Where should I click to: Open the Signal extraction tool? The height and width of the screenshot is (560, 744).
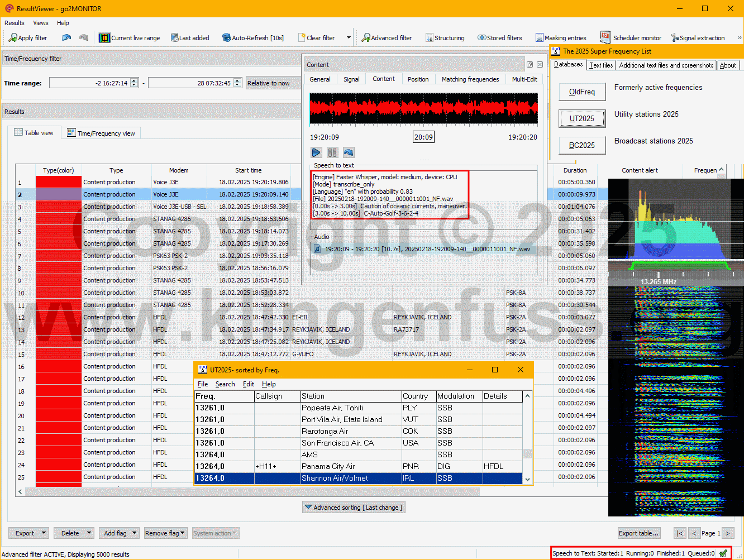[x=698, y=38]
